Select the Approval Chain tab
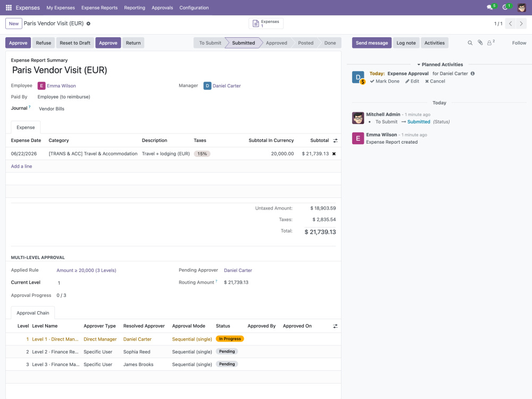 (33, 313)
